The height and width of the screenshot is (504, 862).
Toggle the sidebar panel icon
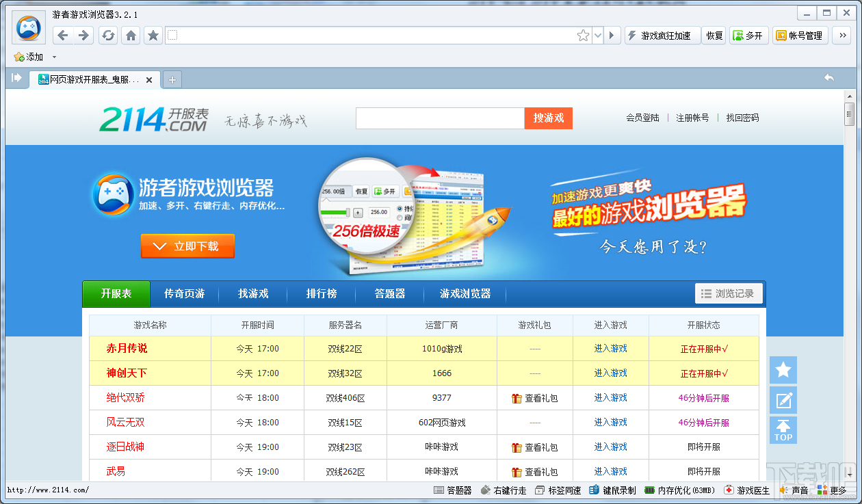point(16,78)
